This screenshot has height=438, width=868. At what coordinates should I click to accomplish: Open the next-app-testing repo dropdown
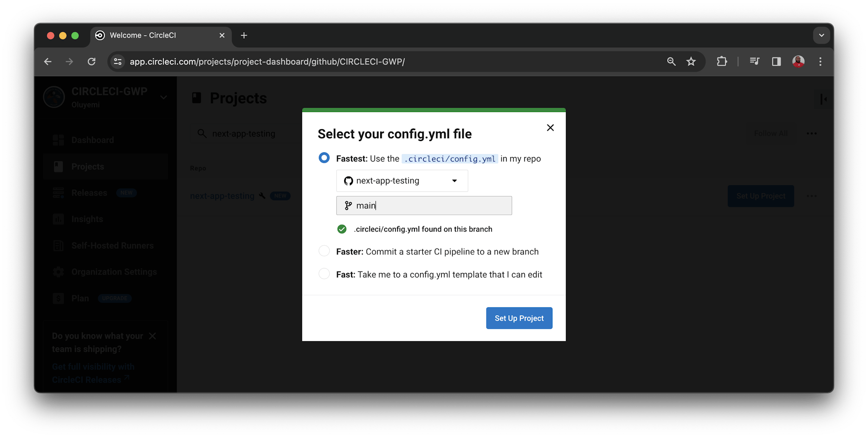(454, 181)
